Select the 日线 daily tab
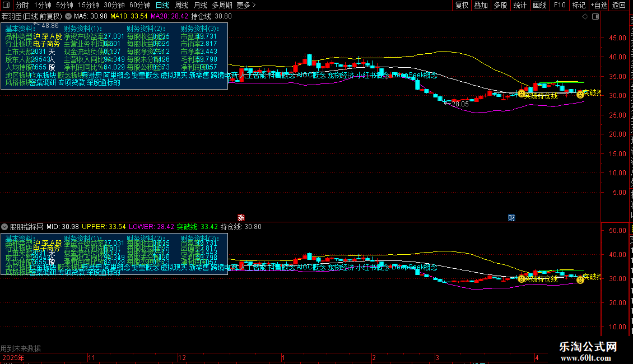 coord(162,5)
